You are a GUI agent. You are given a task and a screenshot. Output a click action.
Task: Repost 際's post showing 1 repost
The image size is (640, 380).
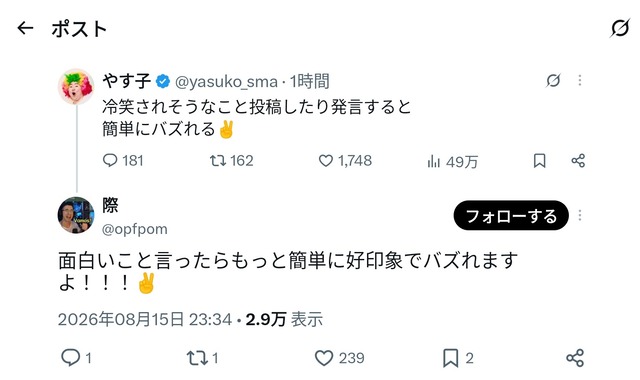[202, 358]
